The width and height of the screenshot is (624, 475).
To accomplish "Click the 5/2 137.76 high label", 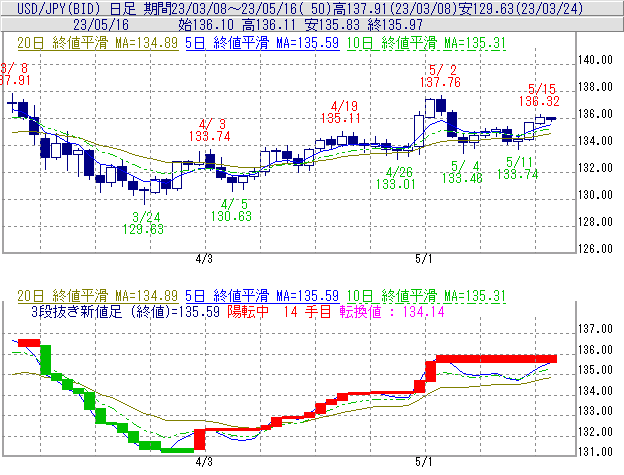I will coord(441,76).
